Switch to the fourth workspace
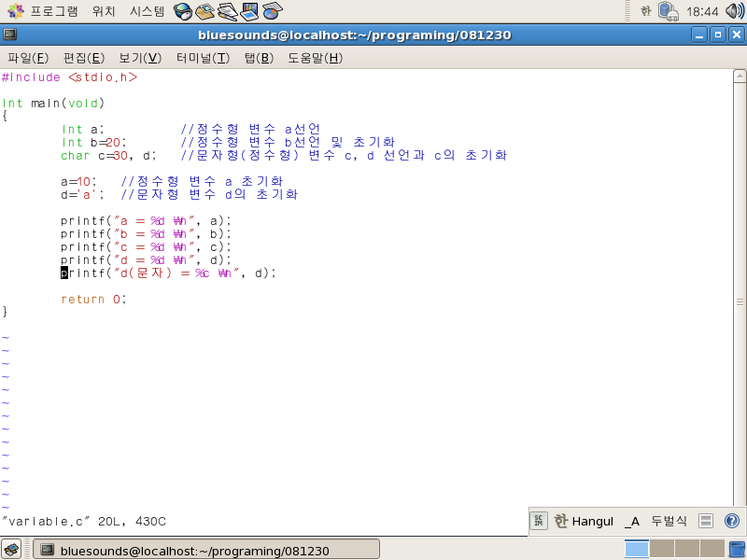747x560 pixels. tap(712, 549)
